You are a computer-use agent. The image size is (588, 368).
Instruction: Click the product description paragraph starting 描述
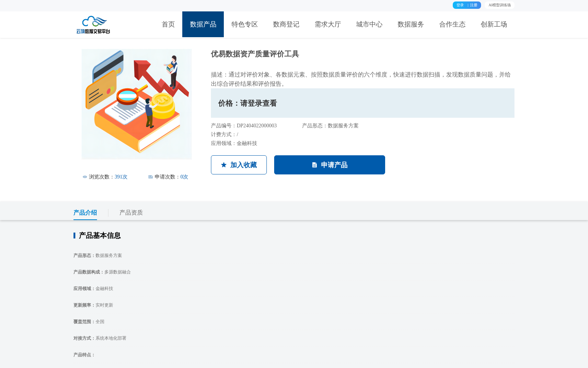361,79
